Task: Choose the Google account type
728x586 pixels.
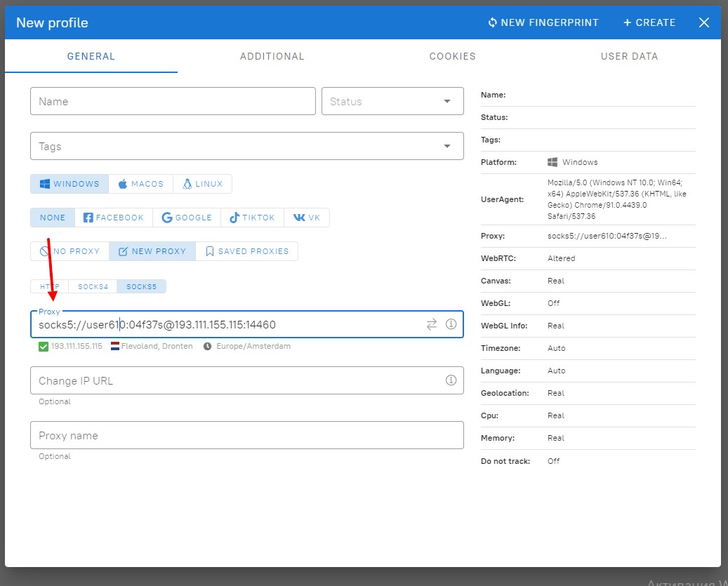Action: coord(187,218)
